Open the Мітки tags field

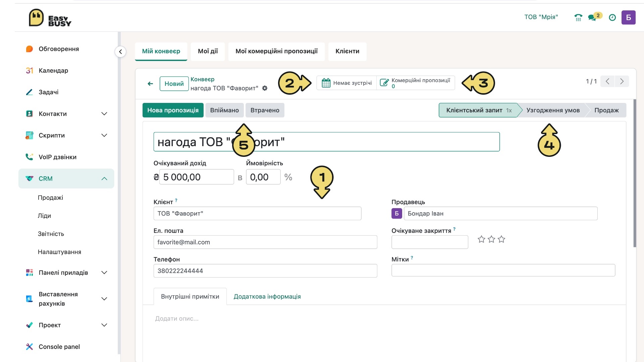503,270
